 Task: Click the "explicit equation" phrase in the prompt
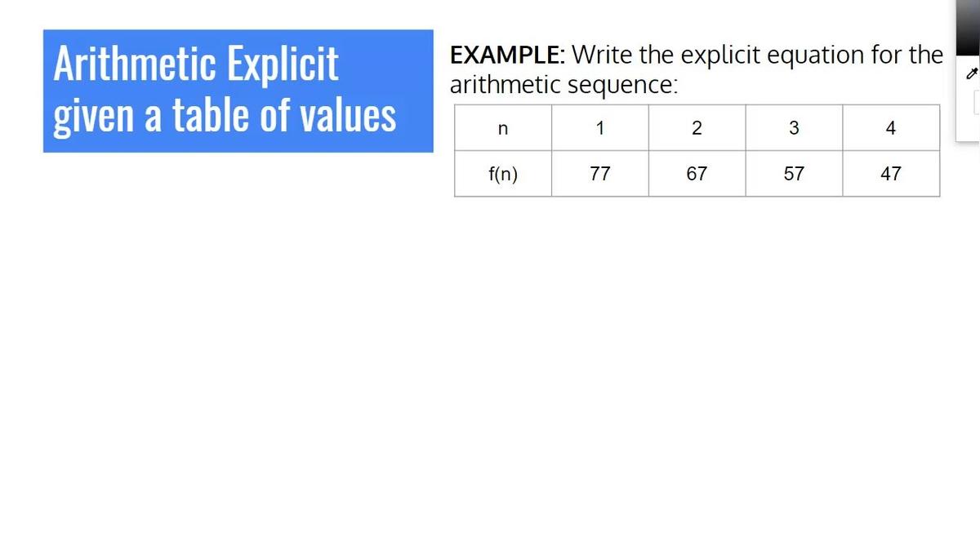click(772, 55)
